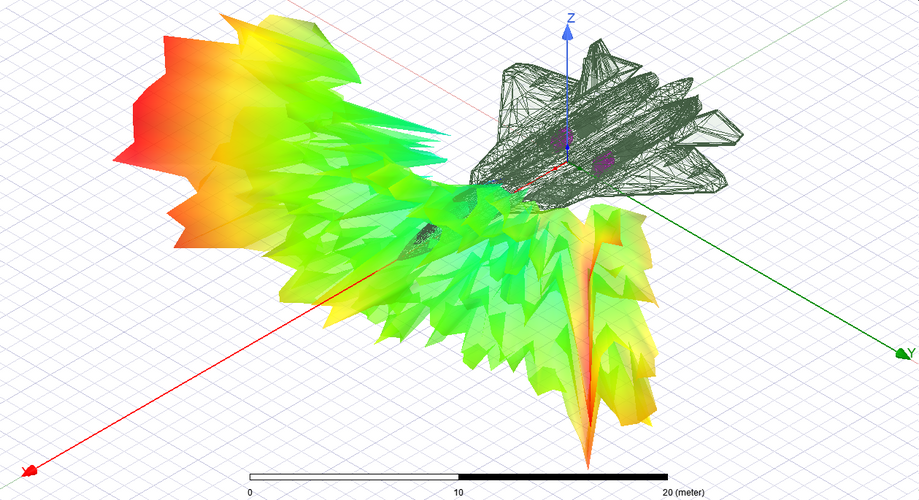Click the 10 label on scale bar
919x500 pixels.
[458, 492]
